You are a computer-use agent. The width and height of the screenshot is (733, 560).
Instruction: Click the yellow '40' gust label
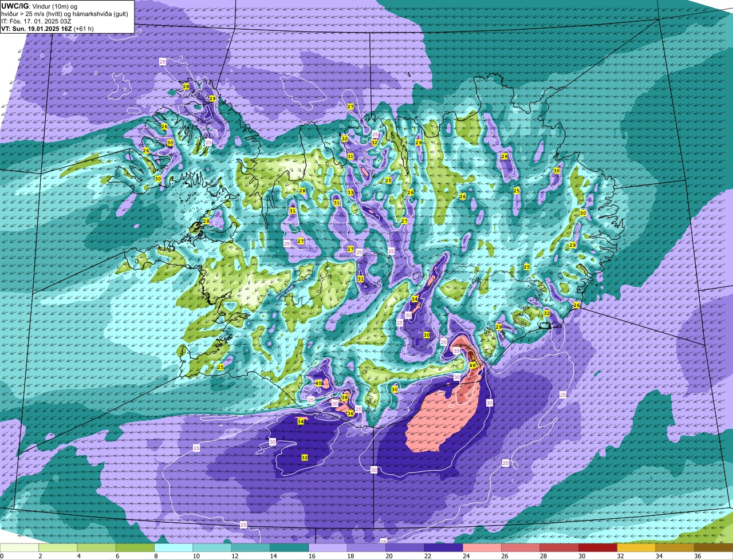point(318,383)
